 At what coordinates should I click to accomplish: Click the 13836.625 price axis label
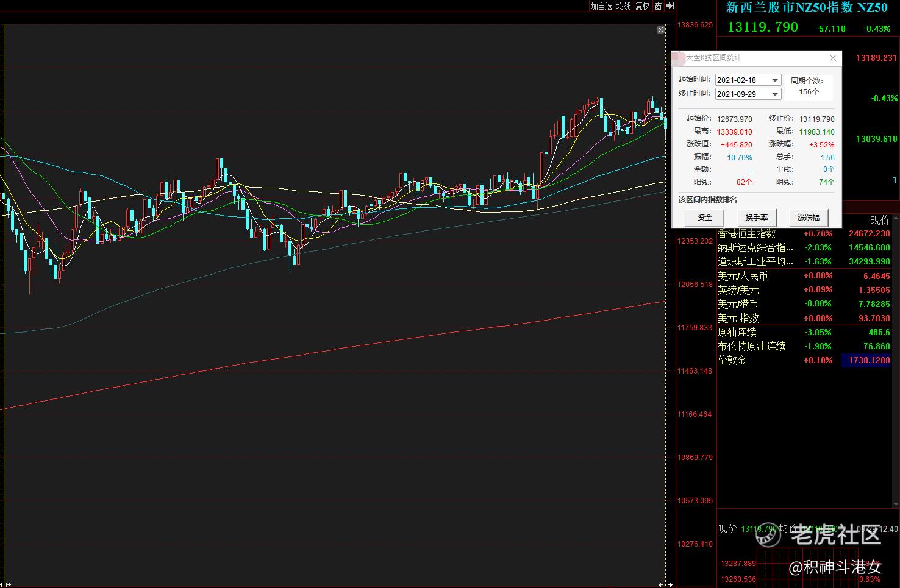point(695,25)
